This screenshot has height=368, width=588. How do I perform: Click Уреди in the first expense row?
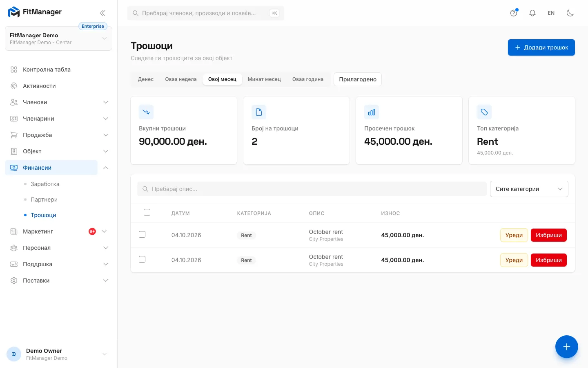tap(514, 235)
